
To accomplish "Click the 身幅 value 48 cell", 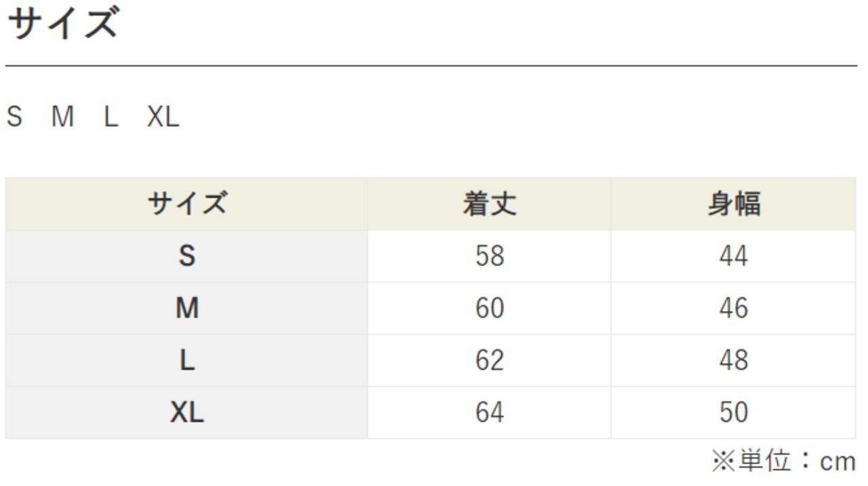I will [733, 360].
